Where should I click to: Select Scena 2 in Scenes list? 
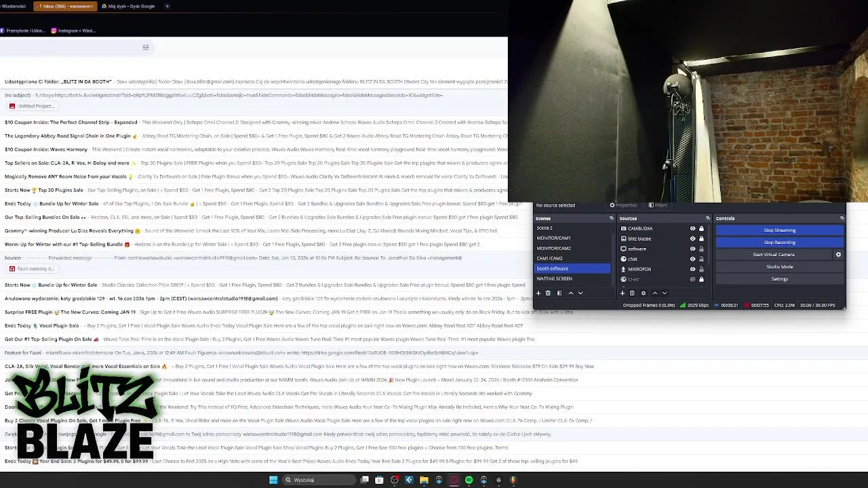(573, 228)
